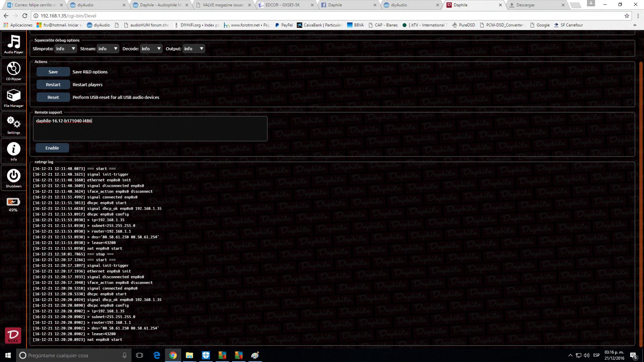Open the Settings gears icon
The height and width of the screenshot is (362, 644).
point(13,124)
